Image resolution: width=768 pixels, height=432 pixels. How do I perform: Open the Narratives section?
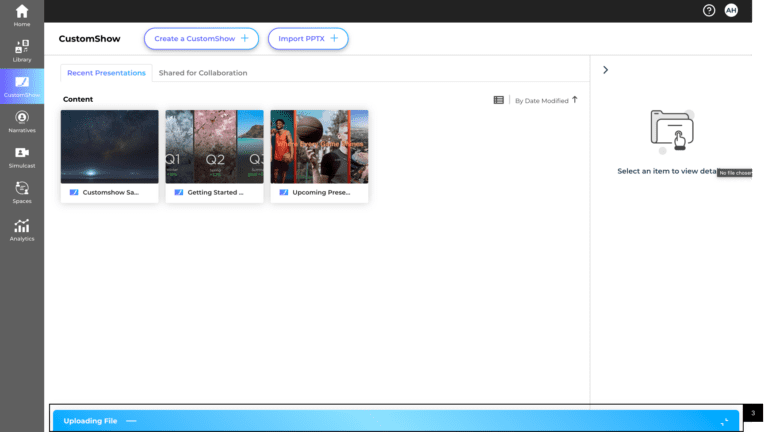tap(22, 122)
